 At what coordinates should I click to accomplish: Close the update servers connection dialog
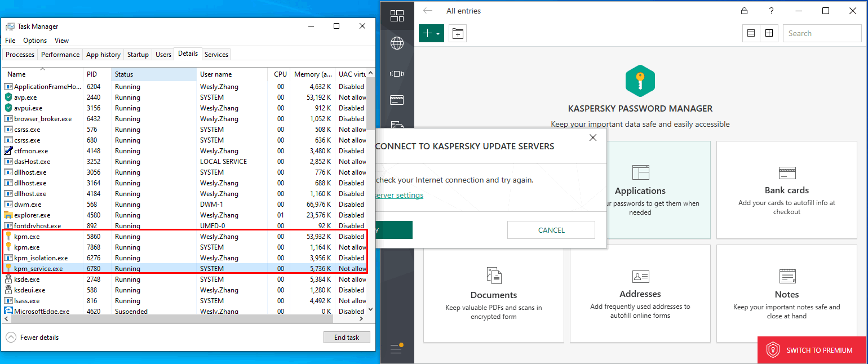[592, 138]
